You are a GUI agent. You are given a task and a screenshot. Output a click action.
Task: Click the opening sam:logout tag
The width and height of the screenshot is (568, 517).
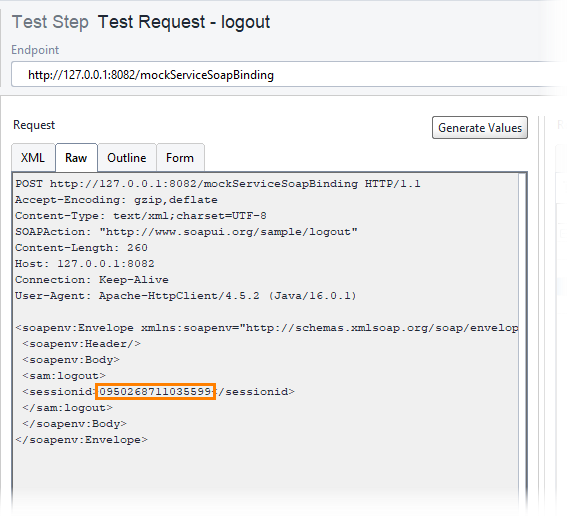64,376
